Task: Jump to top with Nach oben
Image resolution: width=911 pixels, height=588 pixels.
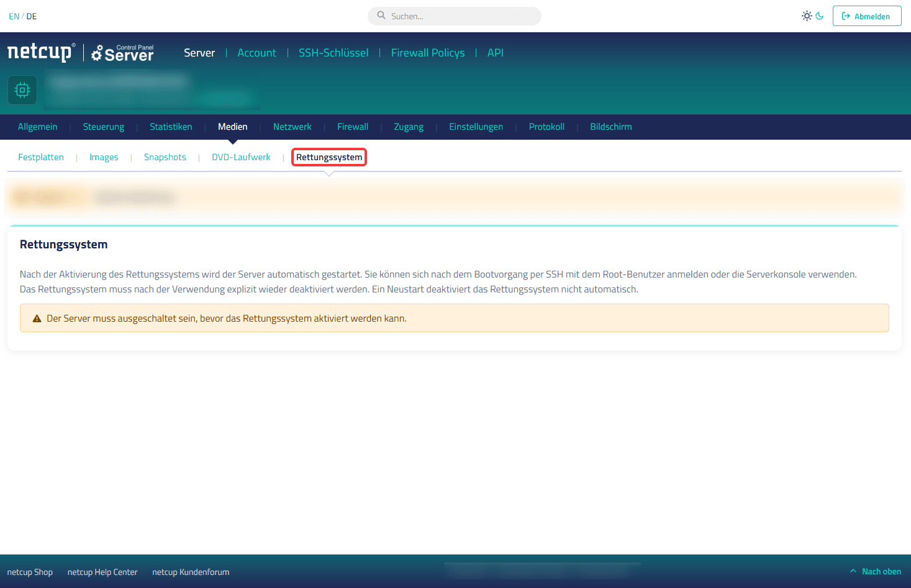Action: tap(876, 571)
